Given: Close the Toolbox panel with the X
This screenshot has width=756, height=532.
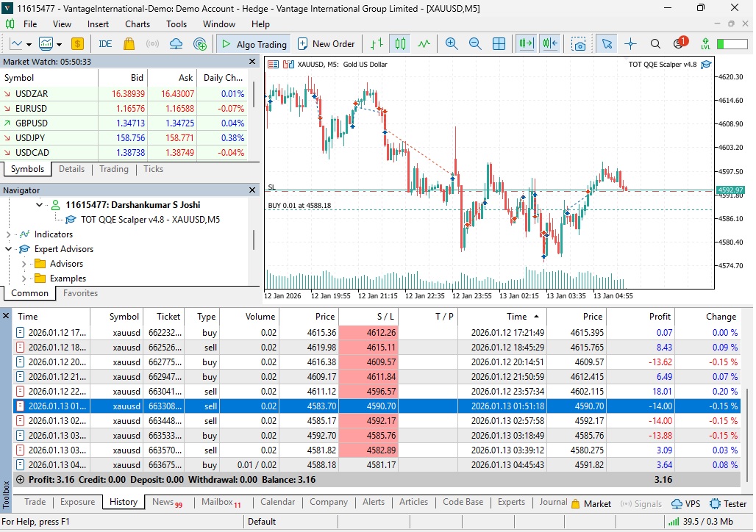Looking at the screenshot, I should [6, 316].
